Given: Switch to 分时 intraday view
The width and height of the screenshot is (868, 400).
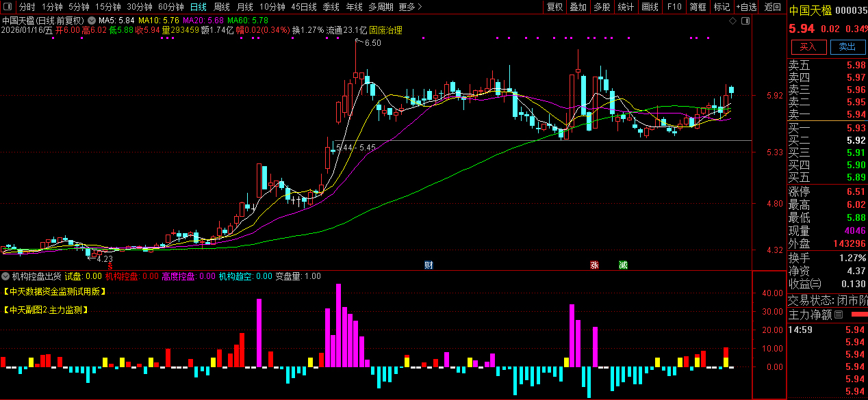Looking at the screenshot, I should [x=27, y=7].
